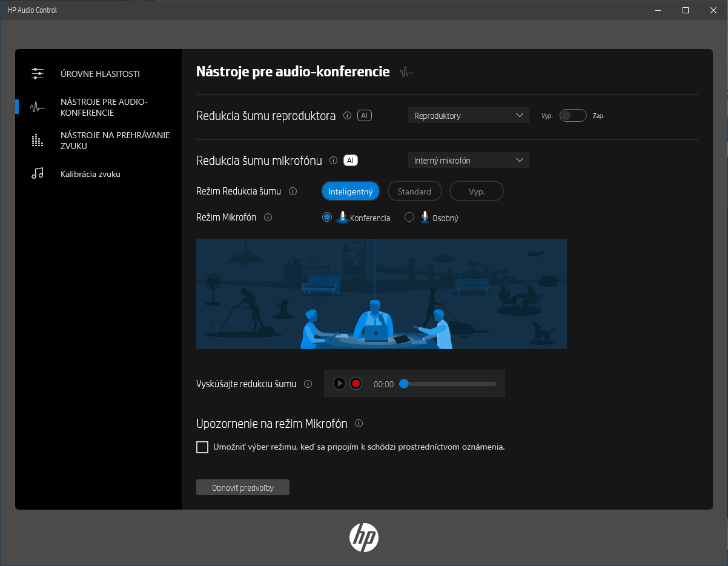This screenshot has height=566, width=728.
Task: Click info icon beside Vyskúšajte redukciu šumu
Action: point(308,384)
